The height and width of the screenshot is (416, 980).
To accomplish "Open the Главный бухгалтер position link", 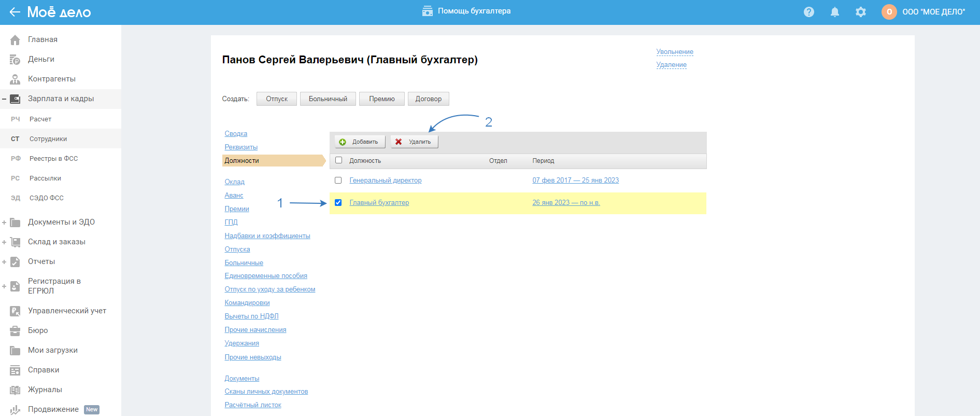I will tap(379, 203).
